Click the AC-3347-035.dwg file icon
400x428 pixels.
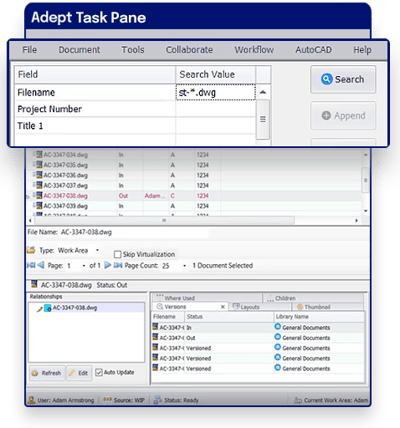tap(39, 165)
